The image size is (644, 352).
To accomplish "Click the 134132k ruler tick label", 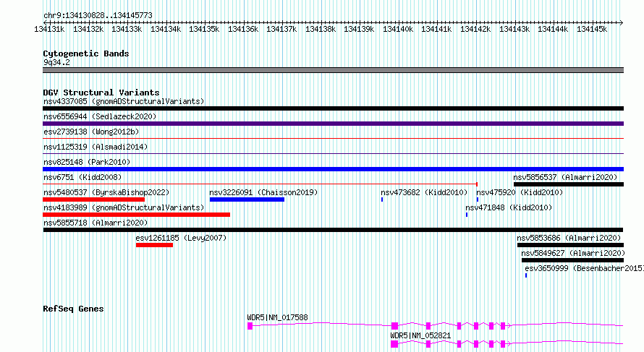I will 88,29.
